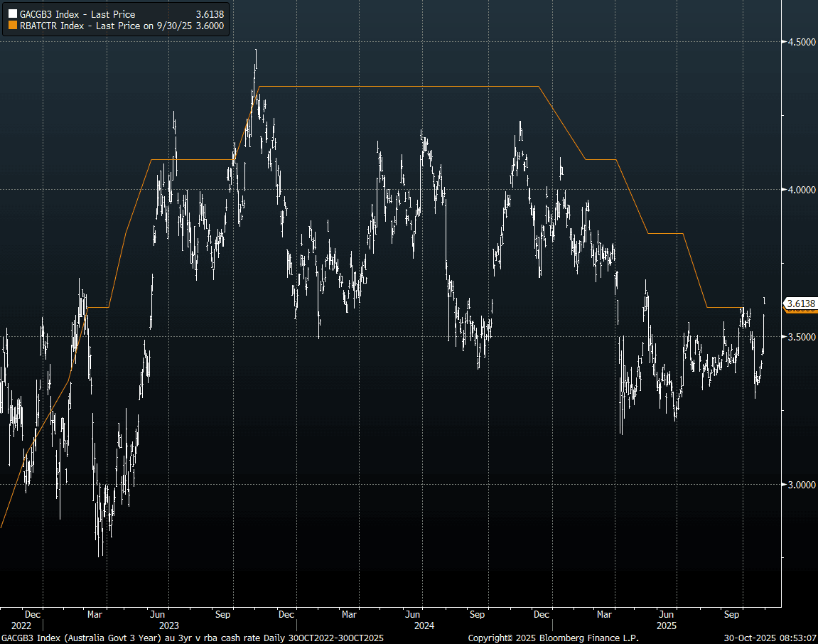Click the 30-Oct-2025 timestamp in footer
Image resolution: width=818 pixels, height=644 pixels.
tap(770, 638)
